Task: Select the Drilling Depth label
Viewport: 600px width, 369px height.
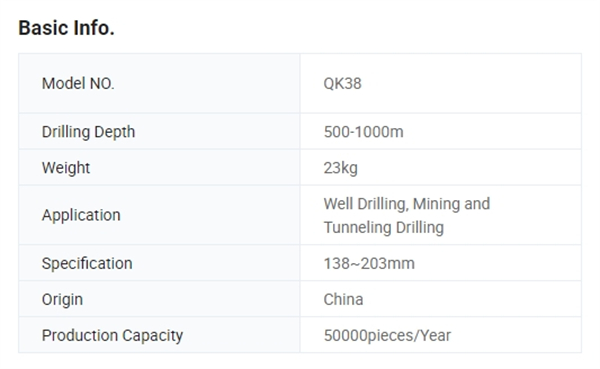Action: 88,132
